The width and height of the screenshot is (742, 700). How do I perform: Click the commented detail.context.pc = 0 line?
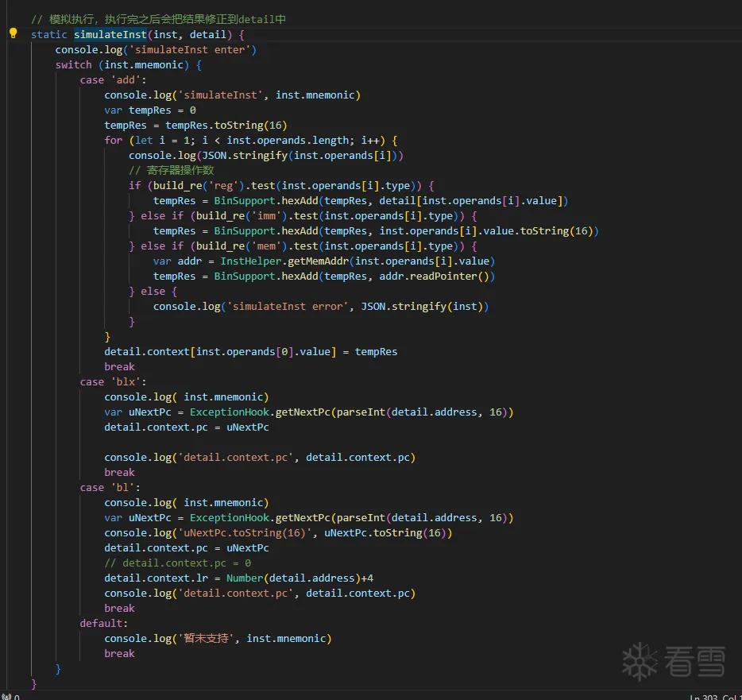point(177,563)
